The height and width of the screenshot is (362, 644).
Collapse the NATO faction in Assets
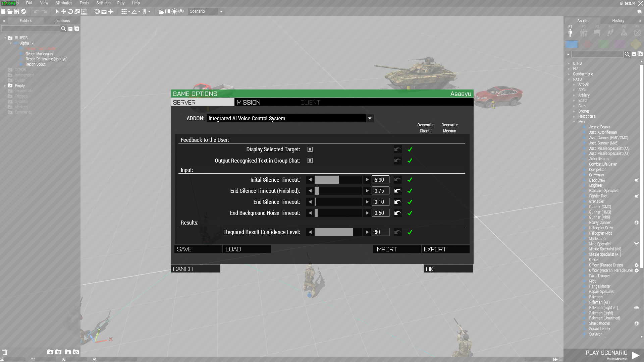click(569, 79)
